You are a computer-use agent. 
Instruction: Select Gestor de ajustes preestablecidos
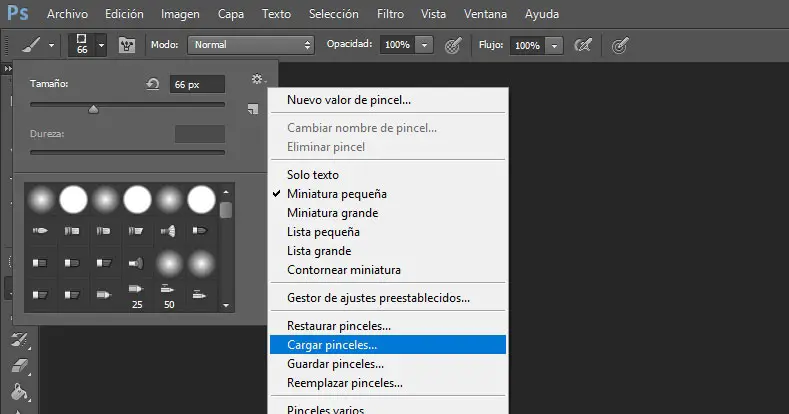(x=378, y=298)
